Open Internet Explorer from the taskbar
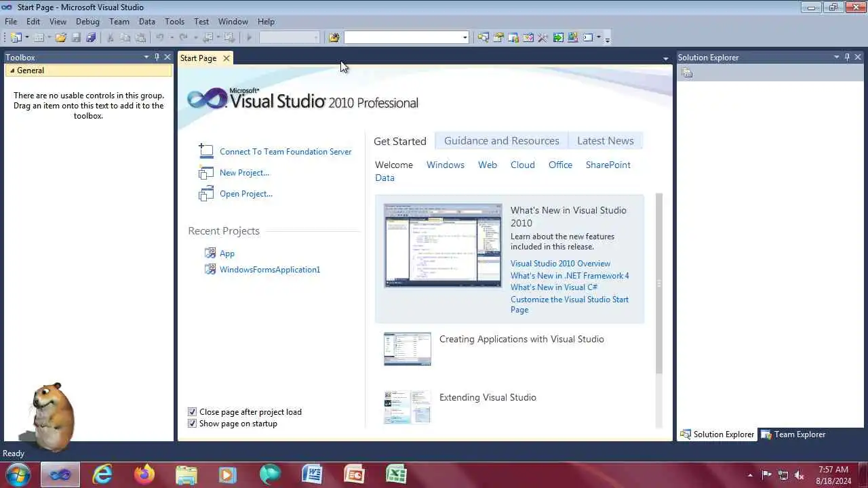The image size is (868, 488). (102, 474)
